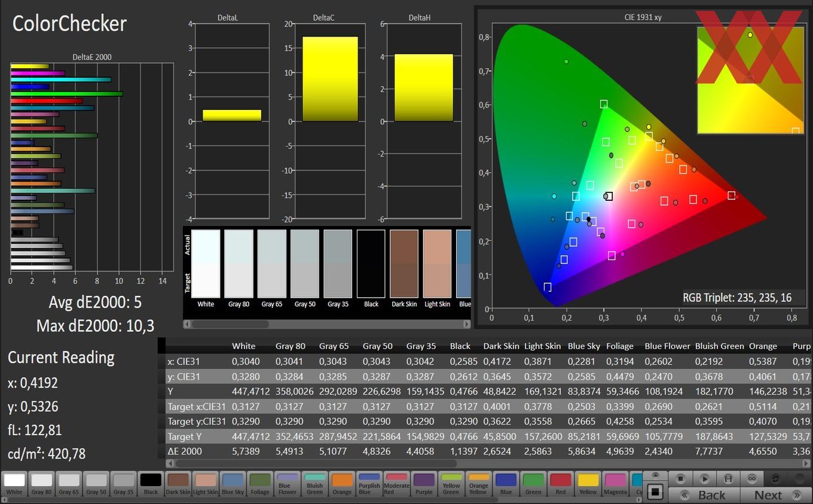
Task: Click the read series bracket icon
Action: (728, 479)
